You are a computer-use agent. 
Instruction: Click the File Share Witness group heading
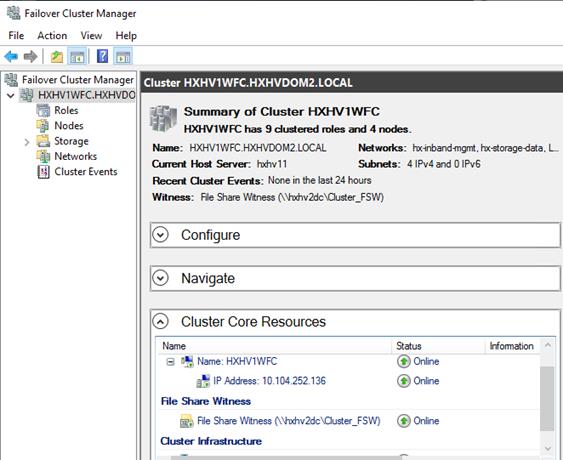pyautogui.click(x=206, y=401)
